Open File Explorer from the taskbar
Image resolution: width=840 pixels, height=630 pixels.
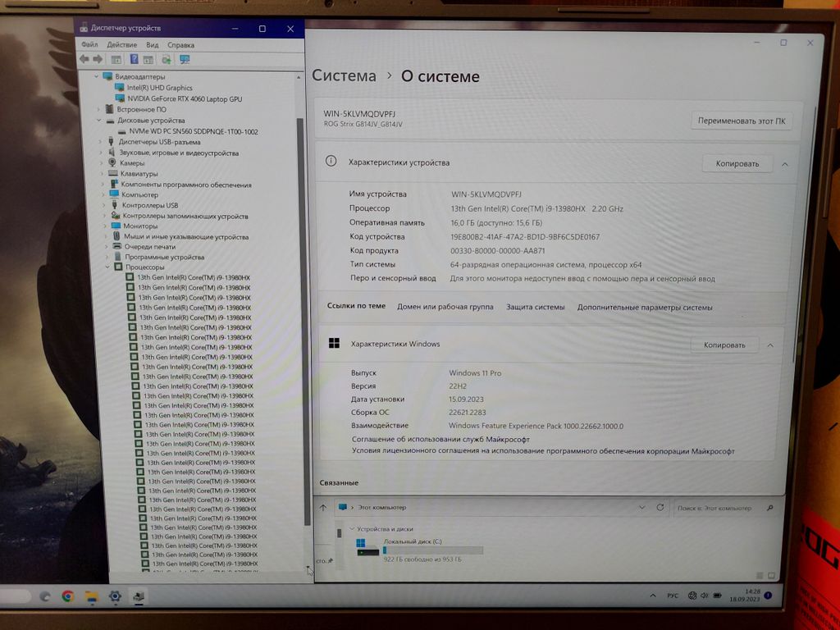coord(91,596)
